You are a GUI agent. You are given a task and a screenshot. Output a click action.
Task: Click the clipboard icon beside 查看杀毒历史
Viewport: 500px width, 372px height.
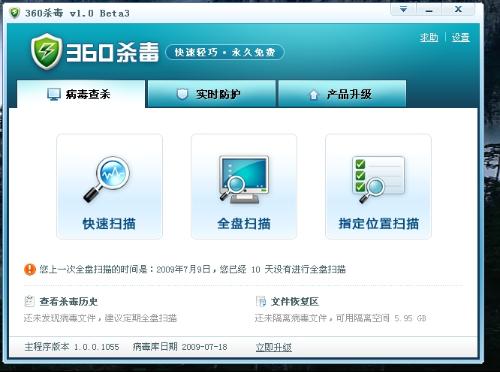pyautogui.click(x=29, y=301)
